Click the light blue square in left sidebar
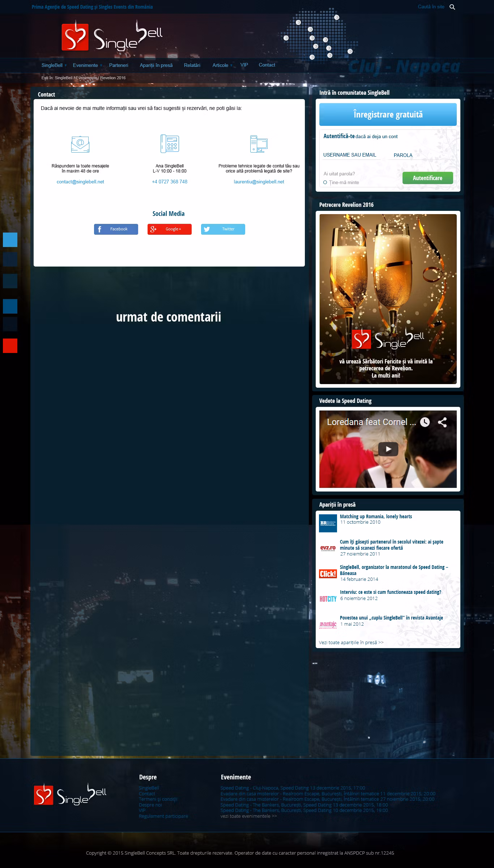Image resolution: width=494 pixels, height=868 pixels. pos(10,240)
